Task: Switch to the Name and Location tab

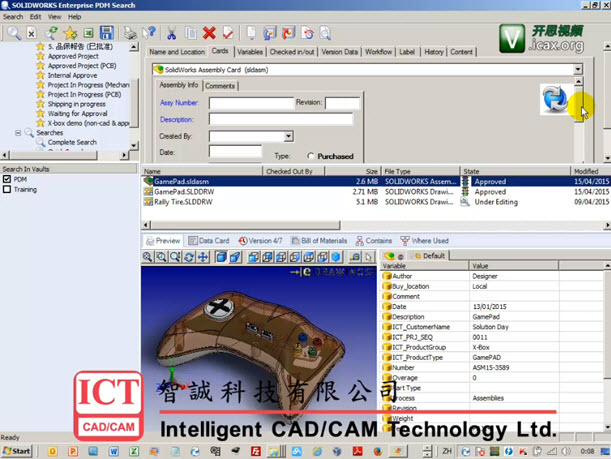Action: tap(177, 52)
